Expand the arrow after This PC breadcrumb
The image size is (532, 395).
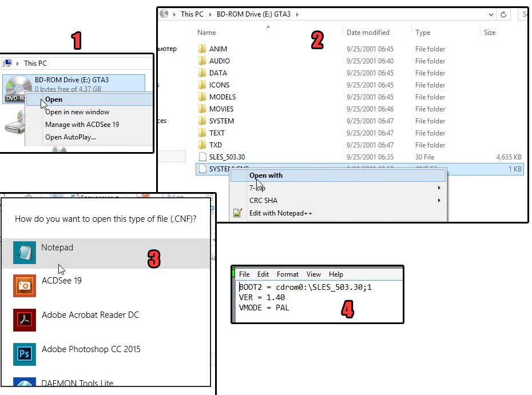click(211, 14)
